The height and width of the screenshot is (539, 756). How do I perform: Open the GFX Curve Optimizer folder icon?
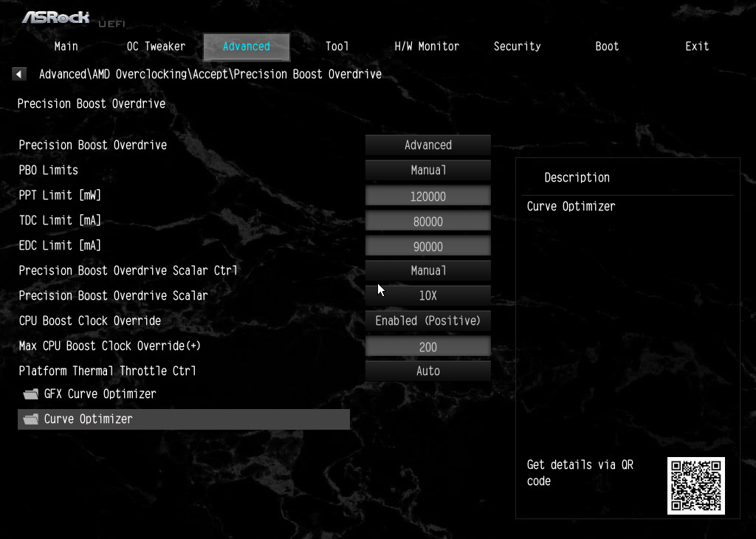[x=30, y=394]
